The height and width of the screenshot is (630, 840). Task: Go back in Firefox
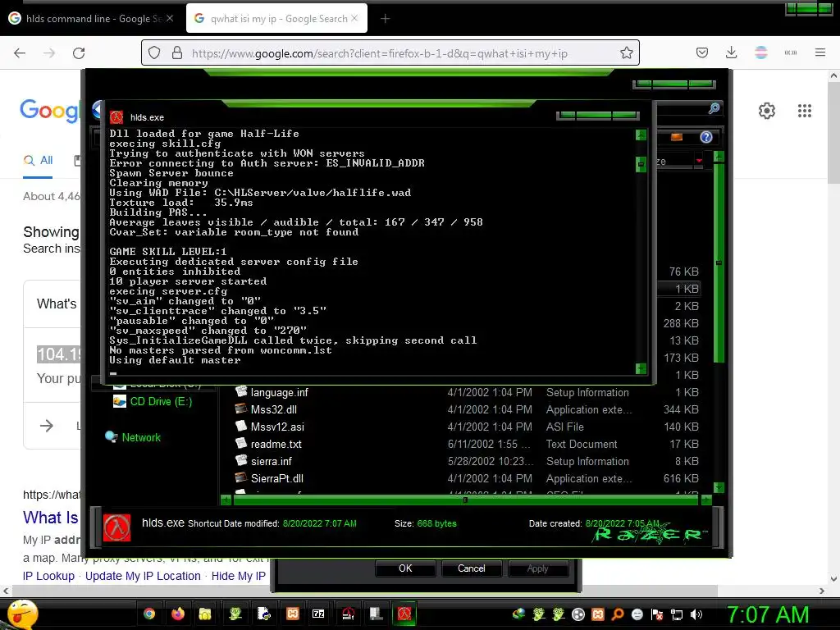click(20, 53)
